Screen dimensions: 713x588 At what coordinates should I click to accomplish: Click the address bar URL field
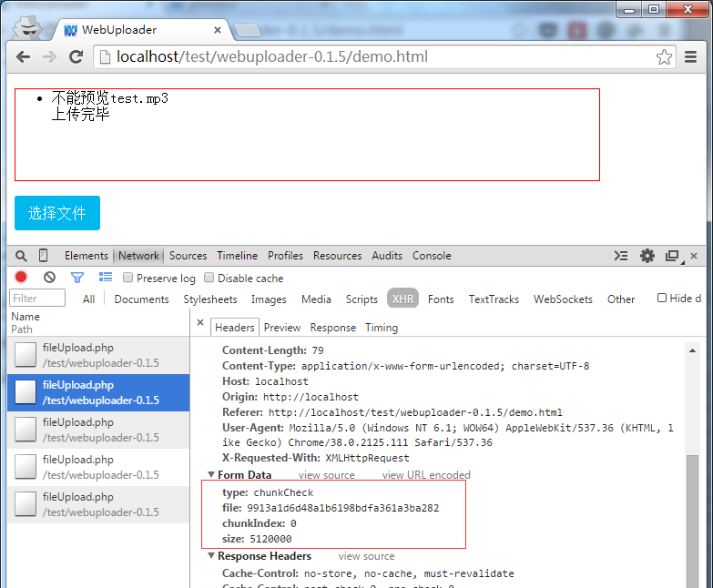click(384, 56)
